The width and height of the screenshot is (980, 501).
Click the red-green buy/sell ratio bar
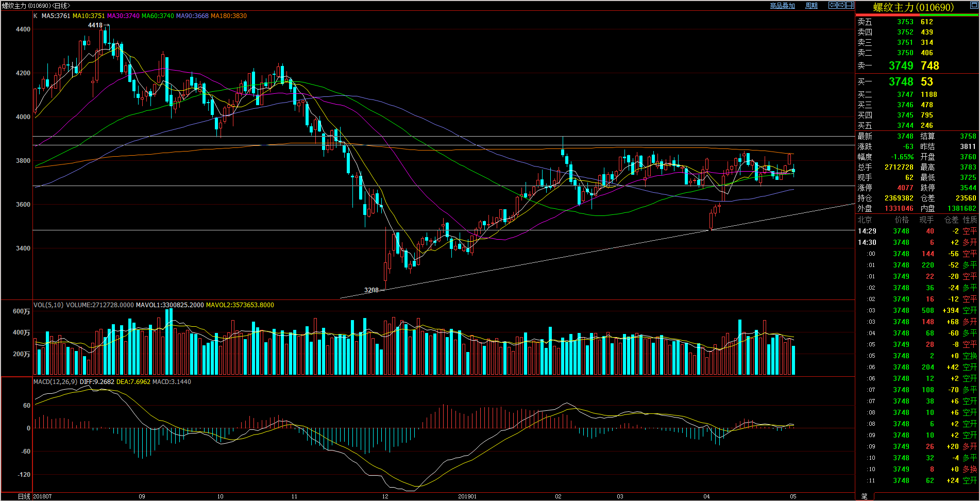pyautogui.click(x=917, y=15)
